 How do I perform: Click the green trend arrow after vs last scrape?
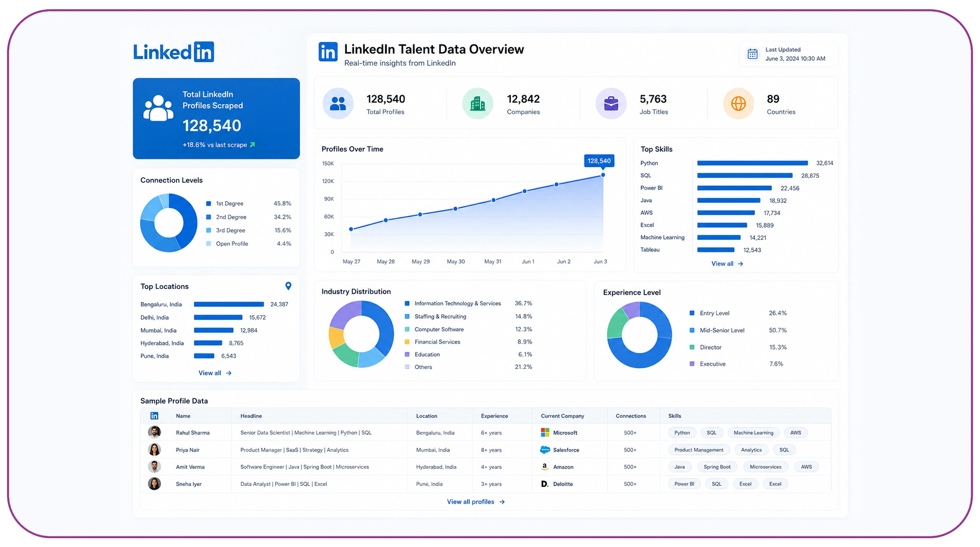[x=253, y=145]
